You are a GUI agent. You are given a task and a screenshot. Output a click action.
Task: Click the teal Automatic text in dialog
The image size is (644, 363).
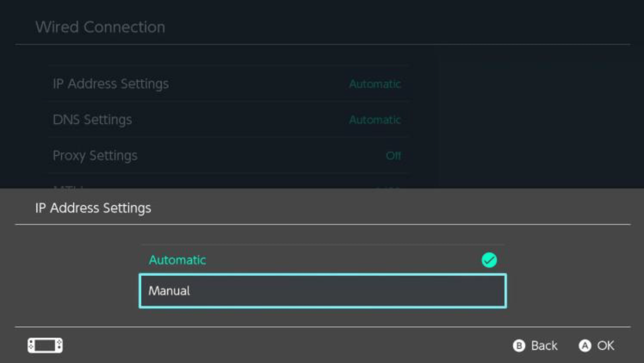tap(177, 260)
